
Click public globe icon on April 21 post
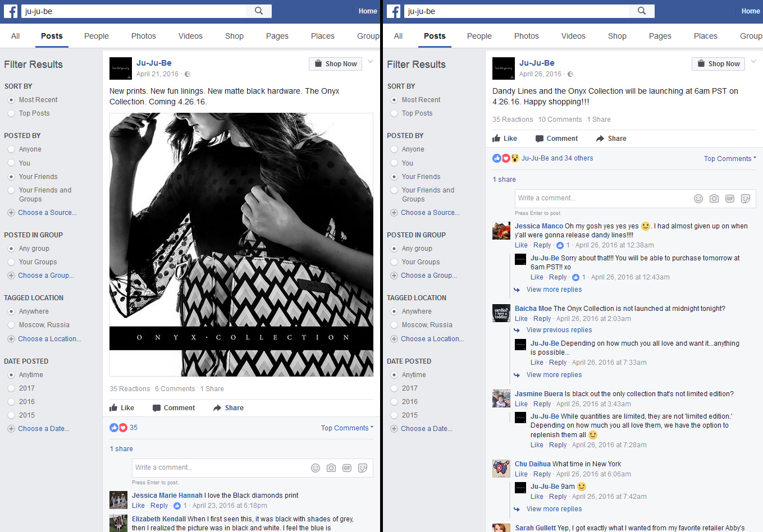pyautogui.click(x=188, y=74)
